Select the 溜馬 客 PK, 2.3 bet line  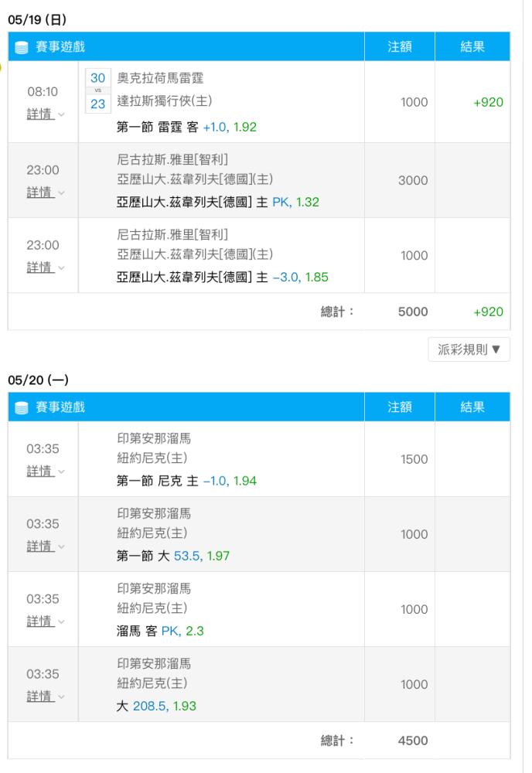point(160,631)
